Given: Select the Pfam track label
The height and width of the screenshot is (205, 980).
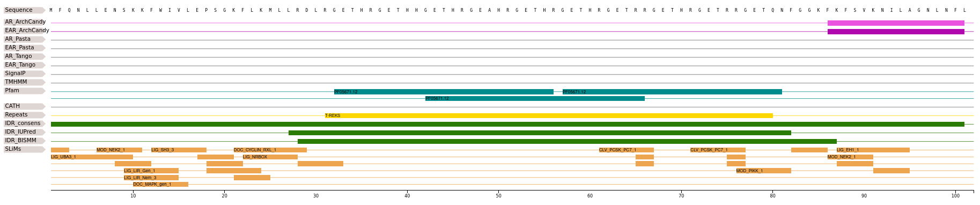Looking at the screenshot, I should click(24, 91).
